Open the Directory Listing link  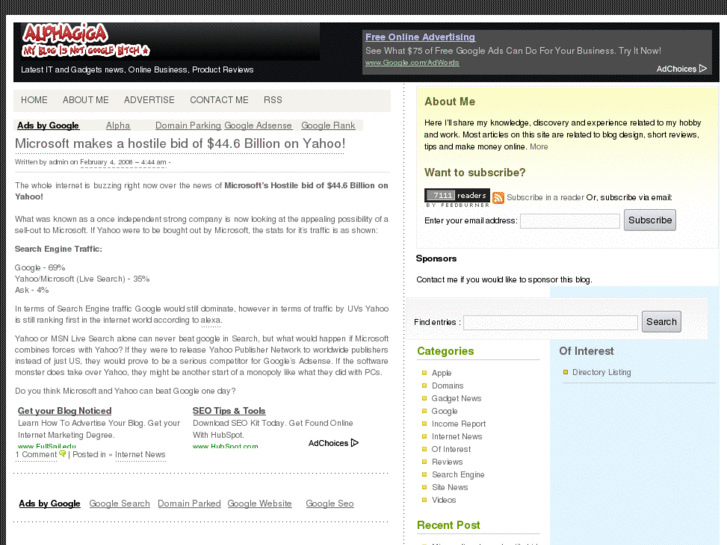601,372
